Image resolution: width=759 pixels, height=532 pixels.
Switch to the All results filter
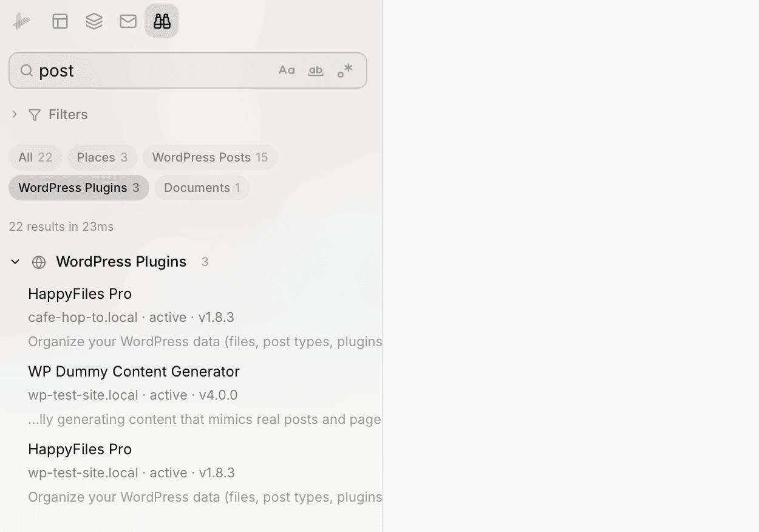click(x=35, y=157)
